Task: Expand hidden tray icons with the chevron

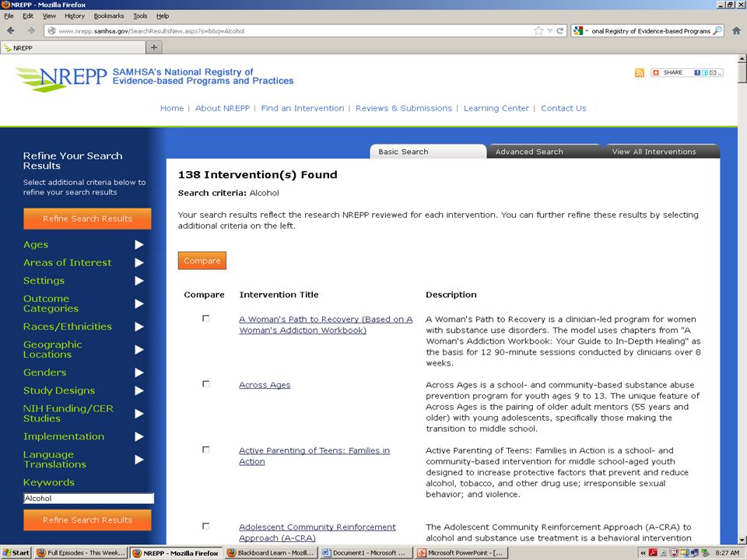Action: [643, 553]
